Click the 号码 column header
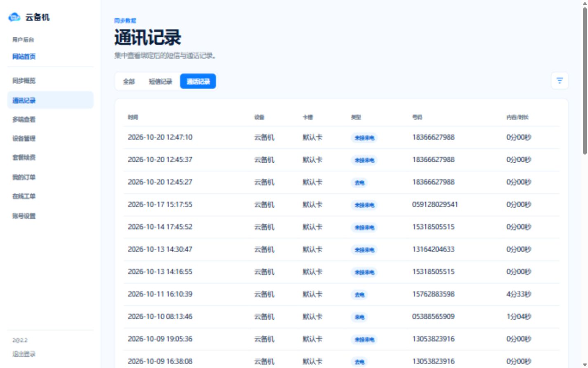Viewport: 588px width, 368px height. [417, 117]
